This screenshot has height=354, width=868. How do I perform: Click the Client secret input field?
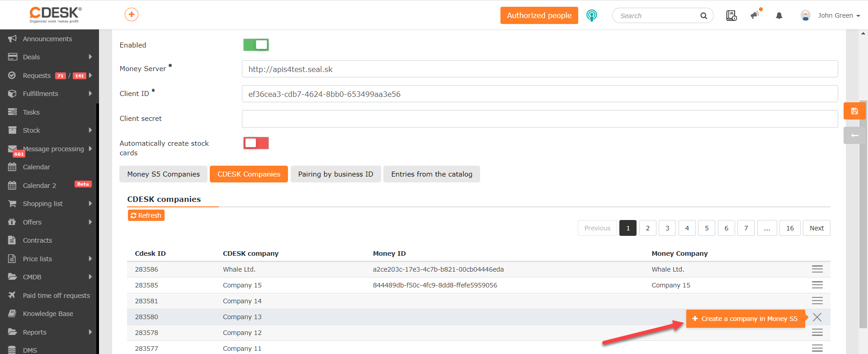(x=540, y=119)
